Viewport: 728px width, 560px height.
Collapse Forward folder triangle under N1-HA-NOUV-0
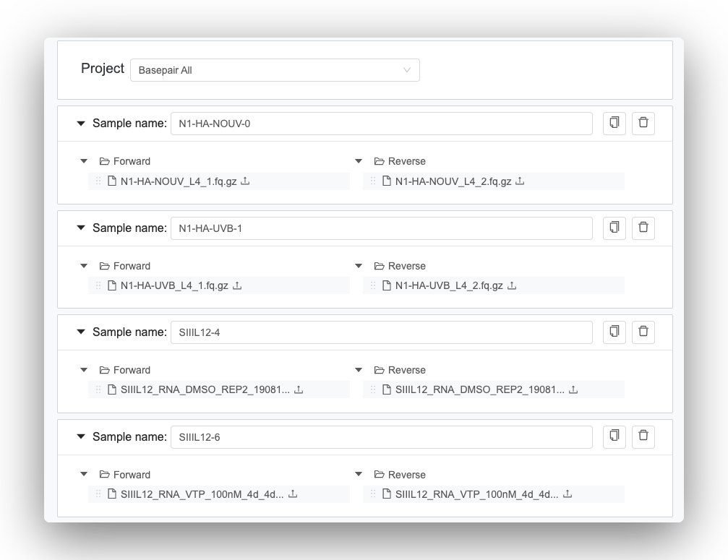click(84, 161)
